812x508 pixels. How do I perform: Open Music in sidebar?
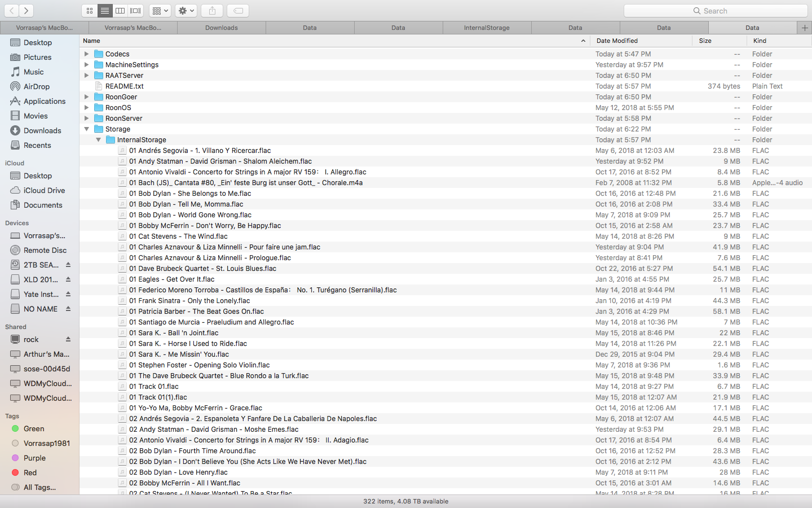click(33, 72)
